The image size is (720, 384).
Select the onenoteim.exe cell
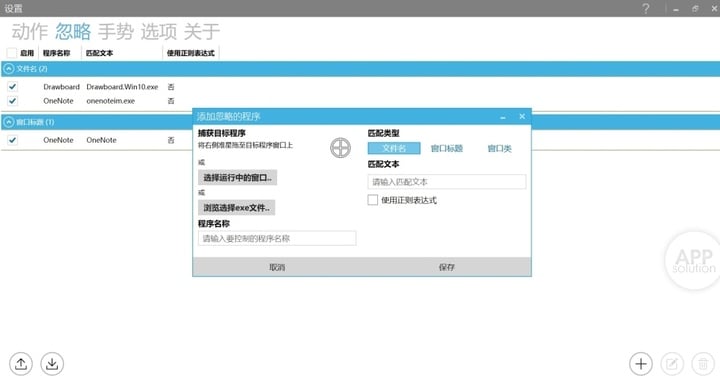point(111,101)
